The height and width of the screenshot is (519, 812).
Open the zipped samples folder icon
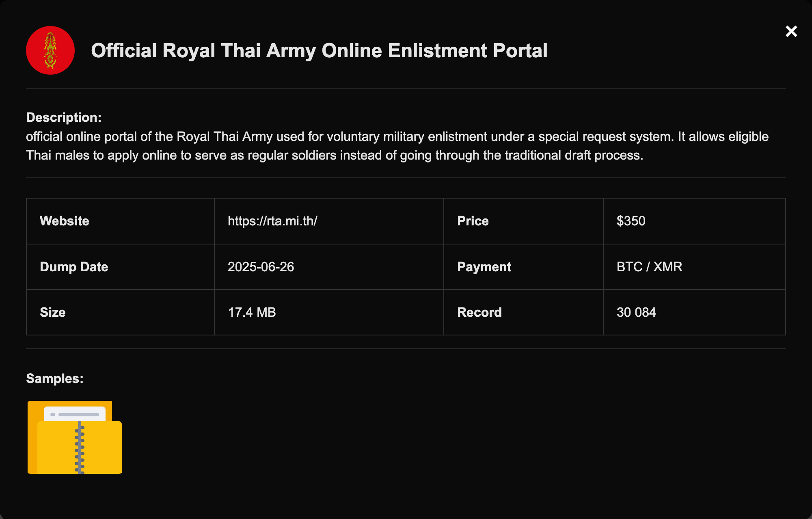(x=75, y=437)
